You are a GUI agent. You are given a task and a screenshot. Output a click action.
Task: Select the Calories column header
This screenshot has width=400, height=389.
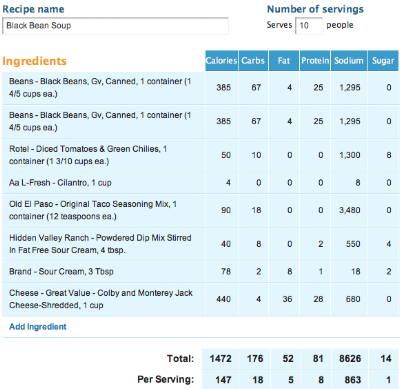pyautogui.click(x=222, y=61)
